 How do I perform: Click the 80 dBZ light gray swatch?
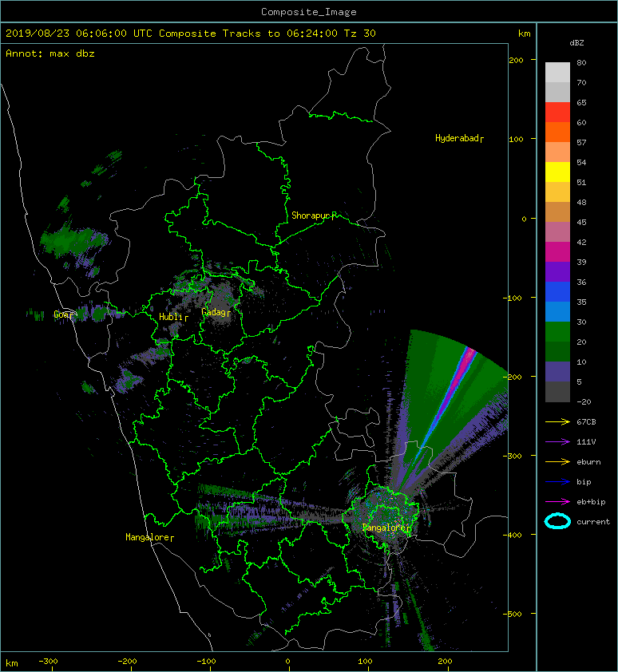pyautogui.click(x=557, y=72)
